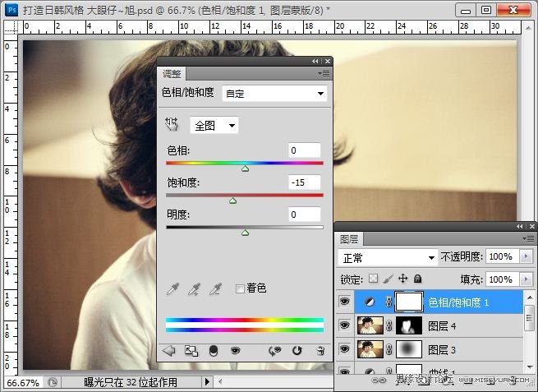Click the 明度 lightness slider handle
The width and height of the screenshot is (538, 392).
[x=245, y=233]
